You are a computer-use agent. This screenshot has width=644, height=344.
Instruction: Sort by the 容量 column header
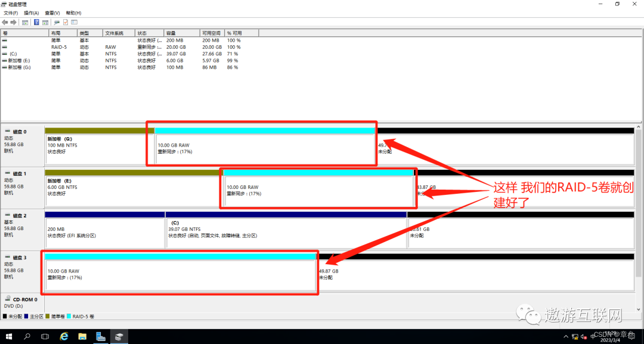pos(181,33)
